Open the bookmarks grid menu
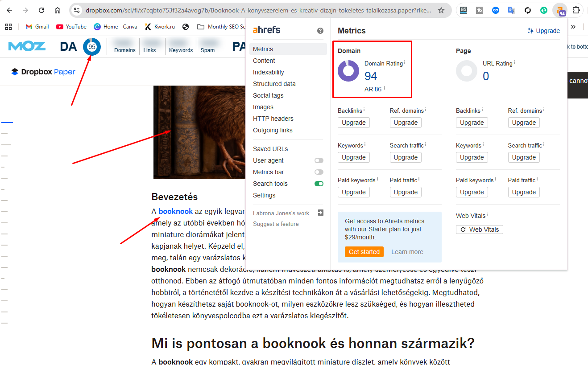The image size is (588, 365). point(8,26)
